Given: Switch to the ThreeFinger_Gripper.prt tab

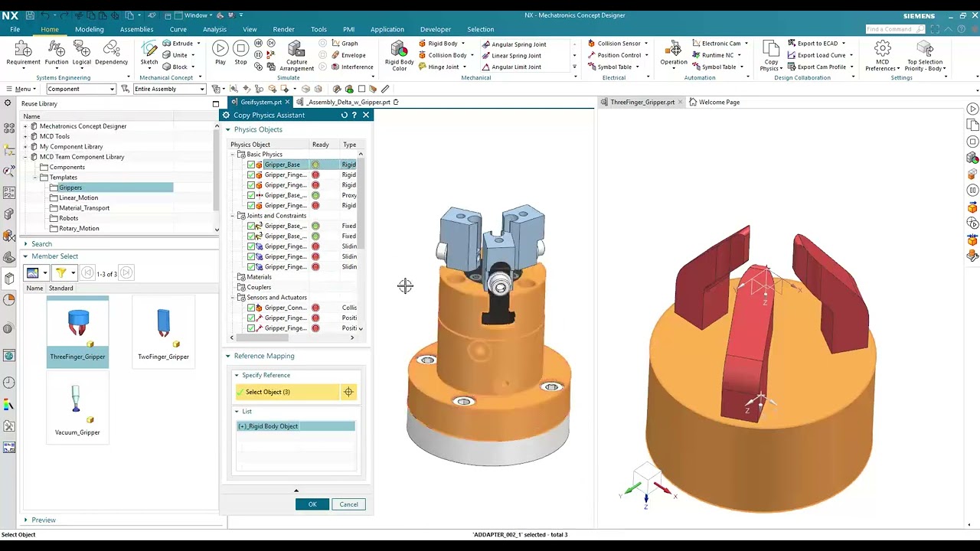Looking at the screenshot, I should pos(642,102).
